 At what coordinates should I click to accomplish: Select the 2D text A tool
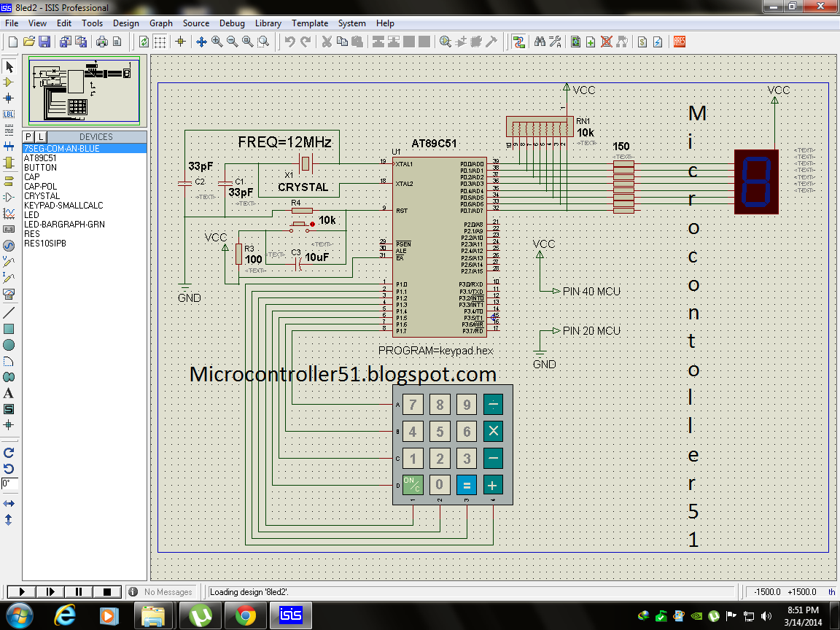(9, 393)
